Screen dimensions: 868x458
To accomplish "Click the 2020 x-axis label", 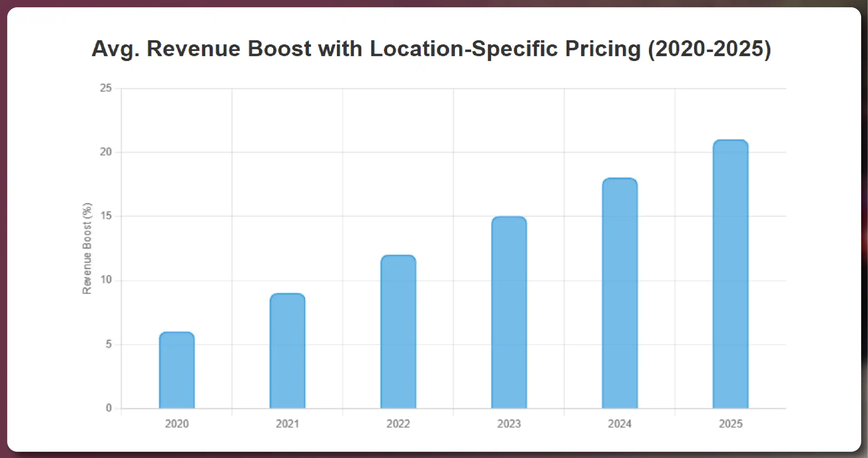I will click(x=177, y=424).
